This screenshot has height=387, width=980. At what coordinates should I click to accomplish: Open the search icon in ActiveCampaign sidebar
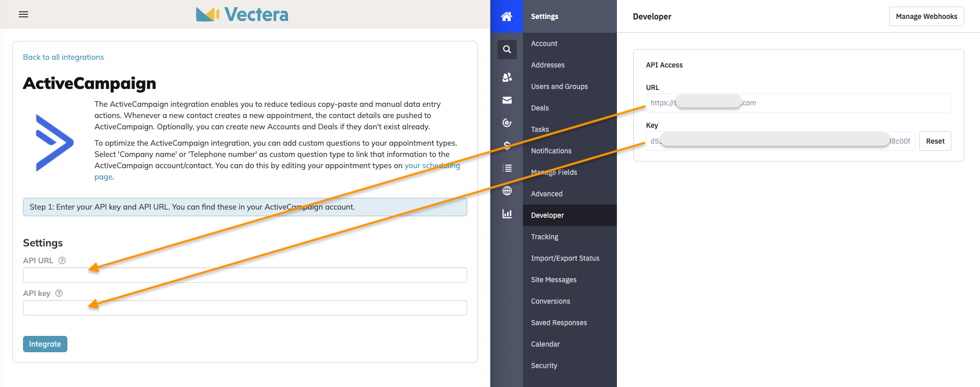pyautogui.click(x=507, y=50)
